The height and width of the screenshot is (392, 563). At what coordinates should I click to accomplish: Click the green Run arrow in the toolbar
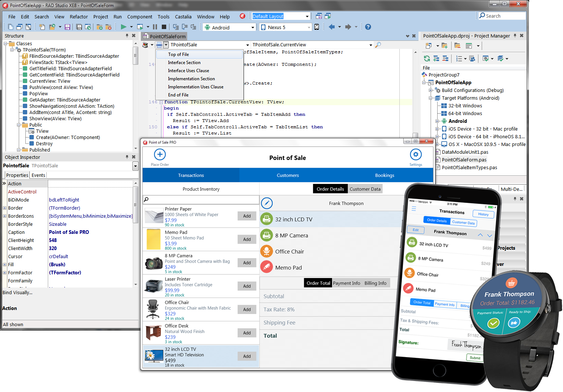click(124, 27)
